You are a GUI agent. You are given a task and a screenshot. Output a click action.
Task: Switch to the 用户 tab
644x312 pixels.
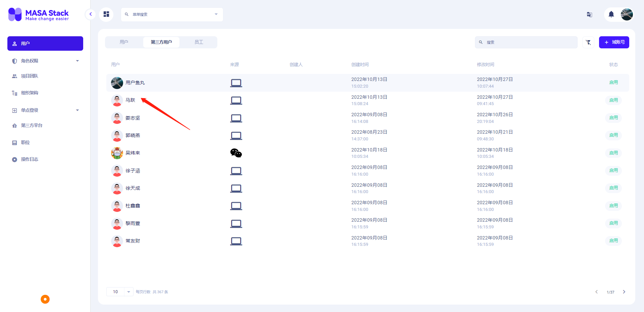124,42
